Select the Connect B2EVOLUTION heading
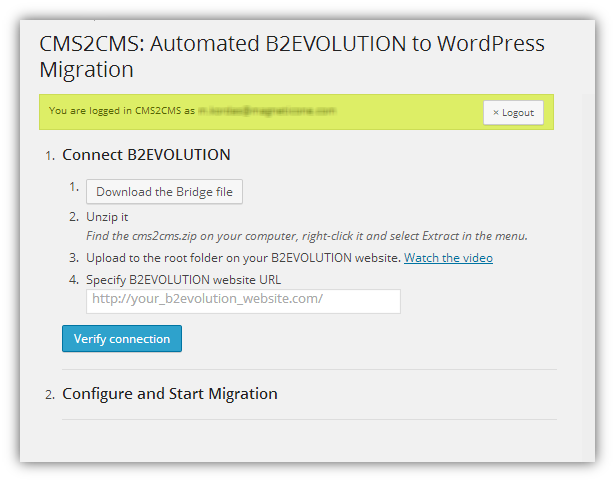This screenshot has width=615, height=482. [x=146, y=155]
